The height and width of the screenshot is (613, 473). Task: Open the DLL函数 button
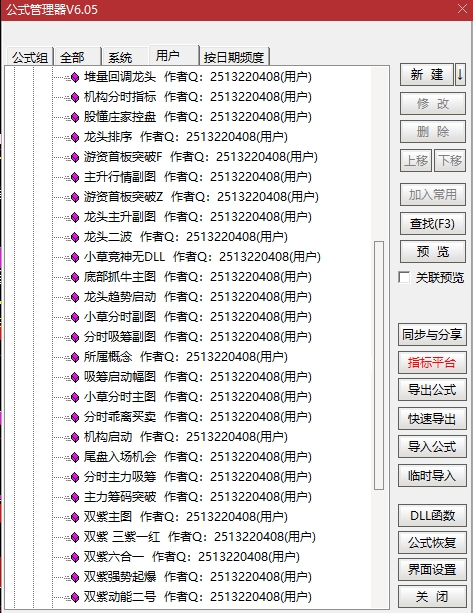pos(432,516)
